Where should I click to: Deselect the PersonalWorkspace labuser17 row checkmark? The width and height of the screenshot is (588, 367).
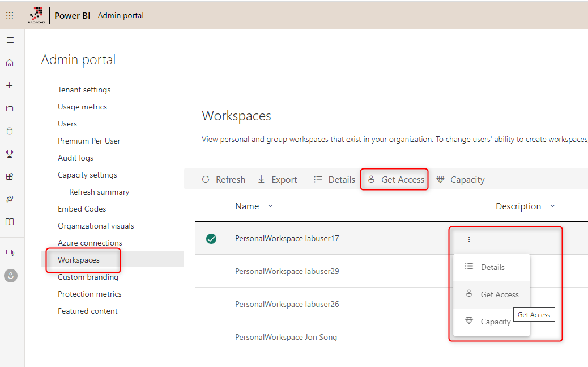click(211, 239)
